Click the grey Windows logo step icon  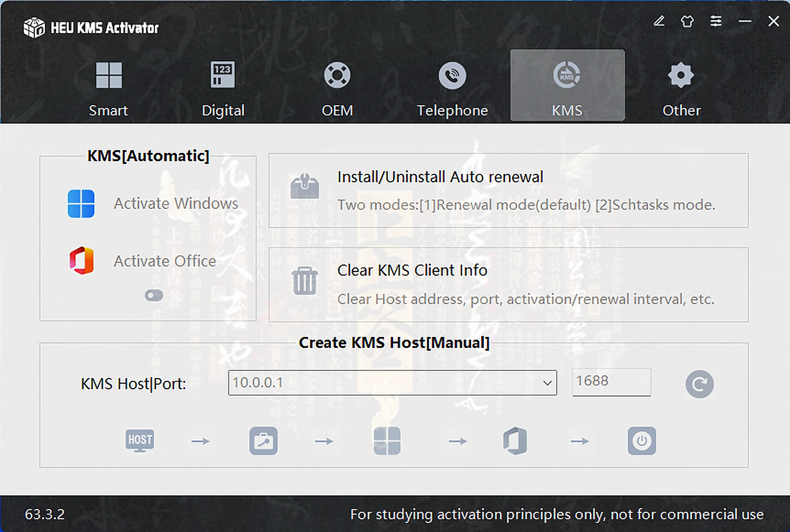387,441
